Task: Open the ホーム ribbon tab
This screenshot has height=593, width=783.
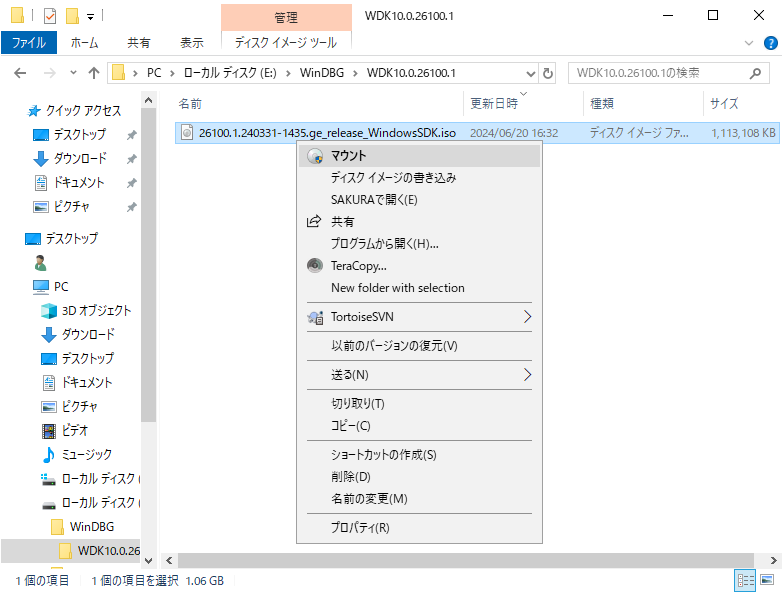Action: [84, 43]
